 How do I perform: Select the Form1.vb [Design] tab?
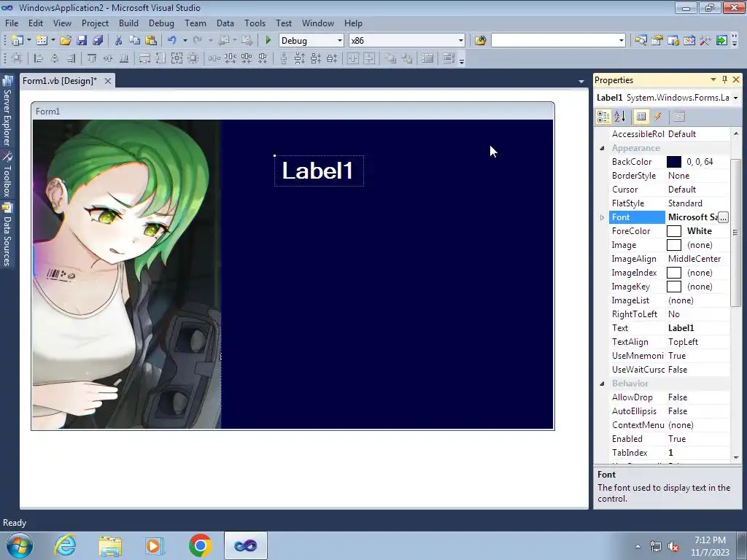click(60, 80)
